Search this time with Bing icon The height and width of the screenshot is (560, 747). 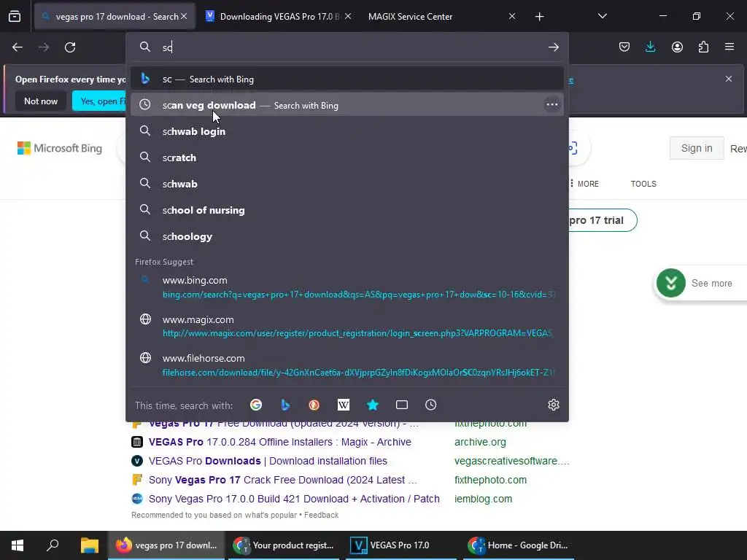pyautogui.click(x=285, y=405)
